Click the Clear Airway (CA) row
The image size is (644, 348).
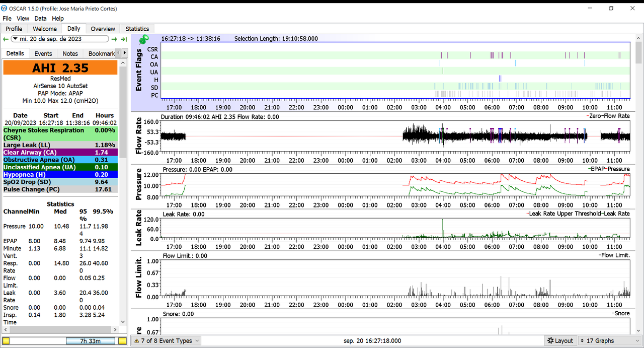(x=60, y=152)
